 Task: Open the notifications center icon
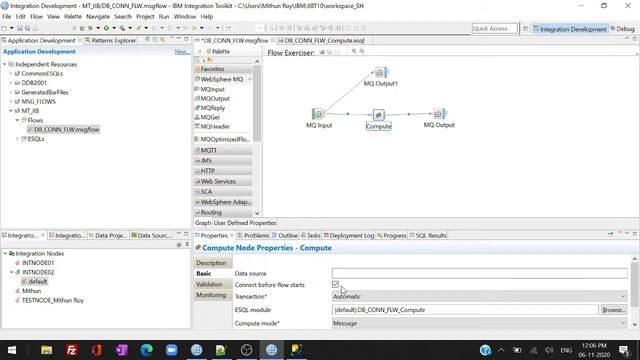point(624,350)
